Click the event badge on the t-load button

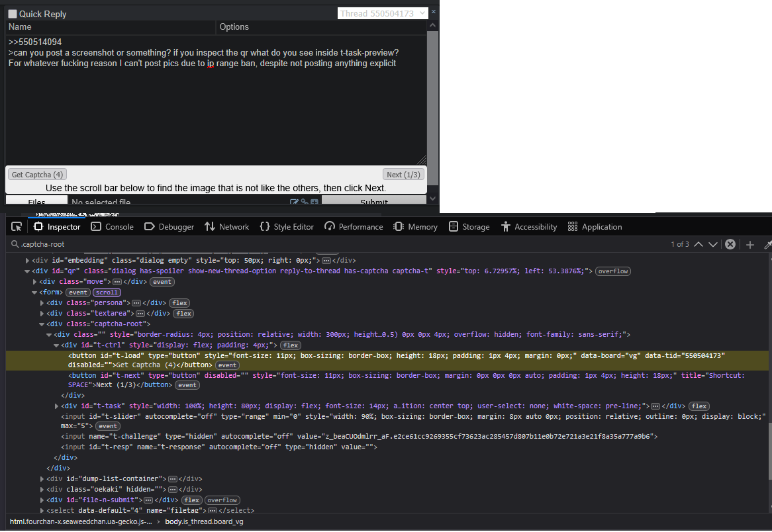click(x=227, y=365)
